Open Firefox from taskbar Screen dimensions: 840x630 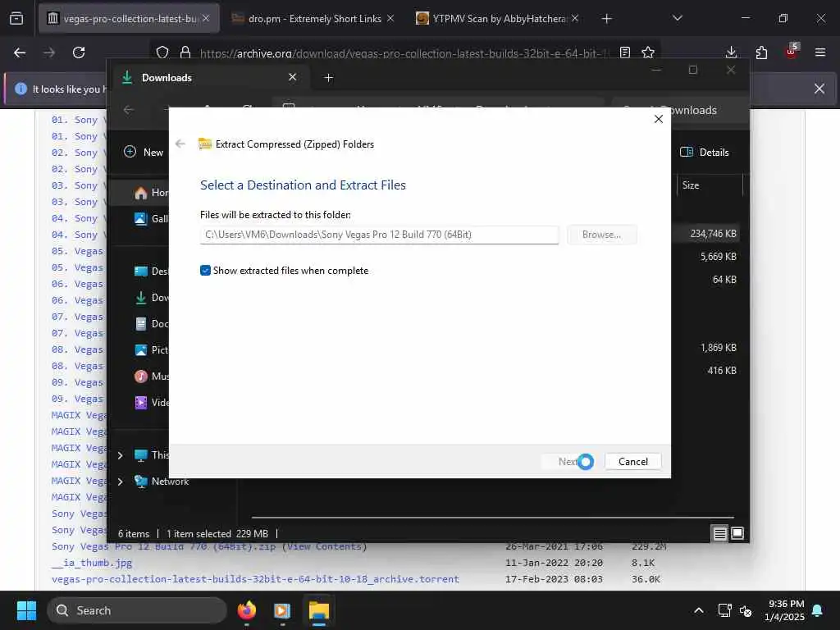click(246, 610)
